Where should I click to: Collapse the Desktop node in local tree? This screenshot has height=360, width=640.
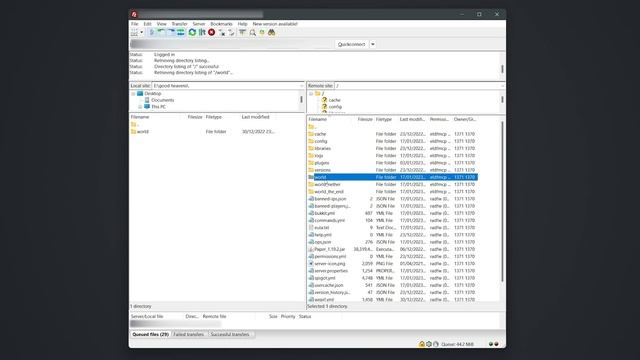pos(133,94)
